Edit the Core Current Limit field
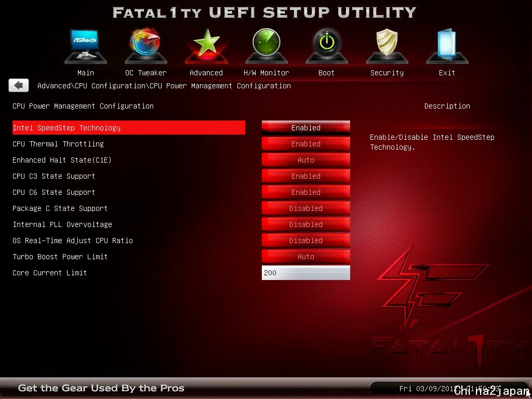The width and height of the screenshot is (532, 399). pos(305,273)
